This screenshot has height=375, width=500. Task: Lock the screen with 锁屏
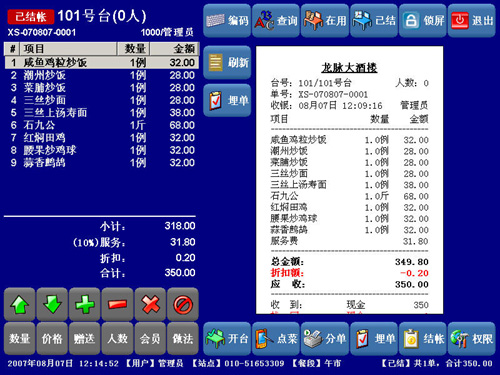click(423, 21)
